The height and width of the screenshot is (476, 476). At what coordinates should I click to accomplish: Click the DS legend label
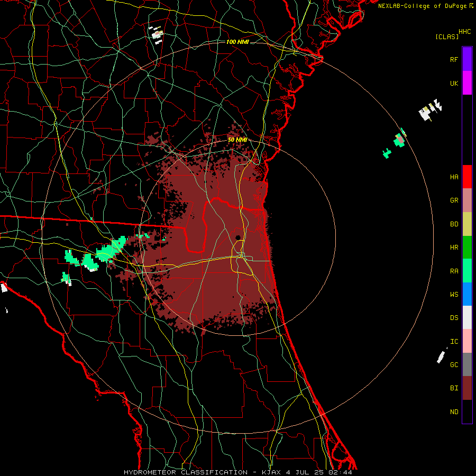pos(454,317)
